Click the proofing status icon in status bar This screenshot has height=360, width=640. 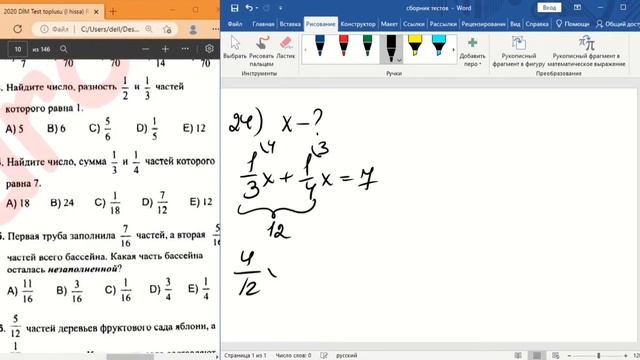coord(324,356)
